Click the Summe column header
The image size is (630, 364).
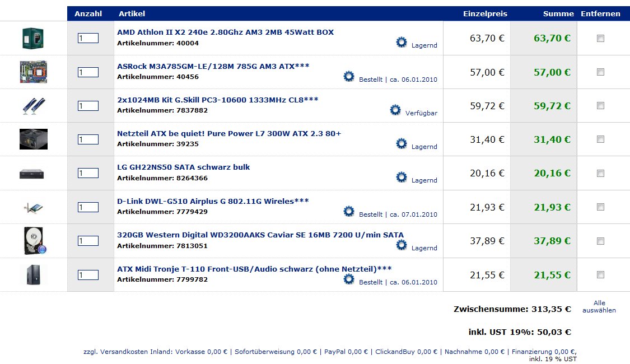tap(558, 13)
